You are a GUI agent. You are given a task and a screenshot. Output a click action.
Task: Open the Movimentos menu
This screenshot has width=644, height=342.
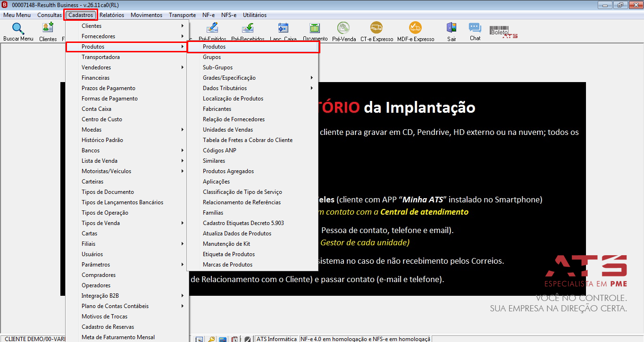pos(146,15)
